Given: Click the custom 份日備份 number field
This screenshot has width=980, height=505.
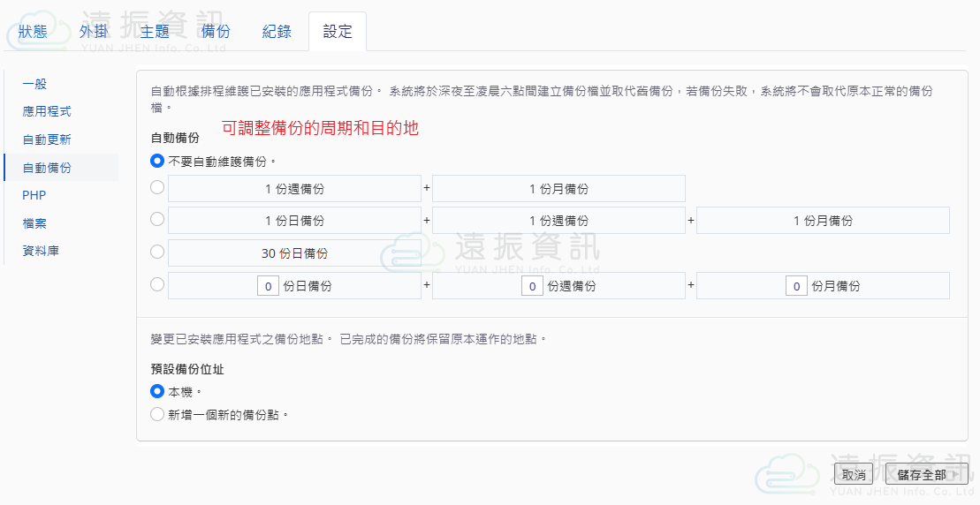Looking at the screenshot, I should pos(268,286).
